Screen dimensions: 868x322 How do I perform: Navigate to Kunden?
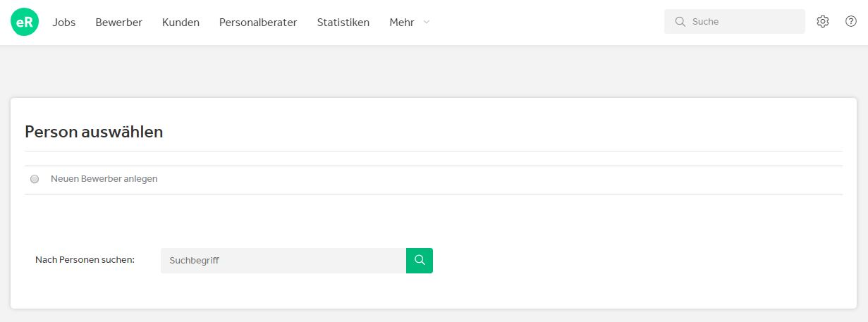click(181, 23)
